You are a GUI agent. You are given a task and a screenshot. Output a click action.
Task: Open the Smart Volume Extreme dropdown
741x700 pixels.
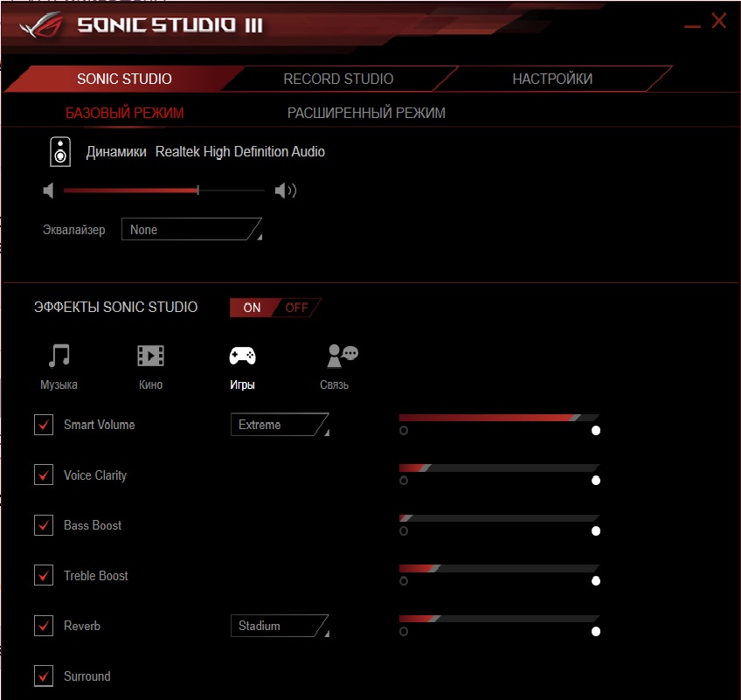[x=280, y=425]
